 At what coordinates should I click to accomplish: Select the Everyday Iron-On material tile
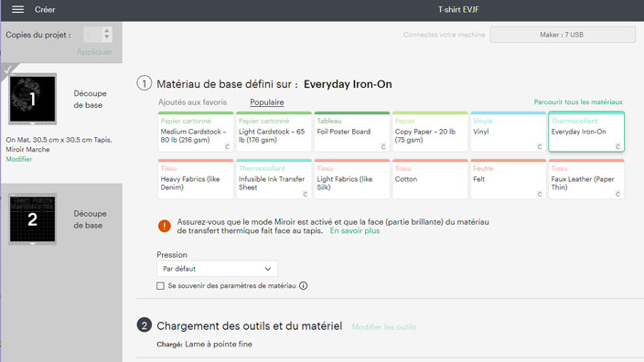586,132
